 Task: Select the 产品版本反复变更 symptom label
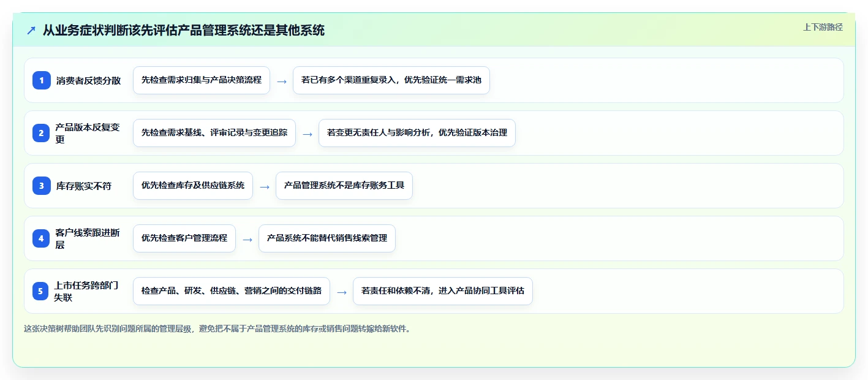pos(88,133)
